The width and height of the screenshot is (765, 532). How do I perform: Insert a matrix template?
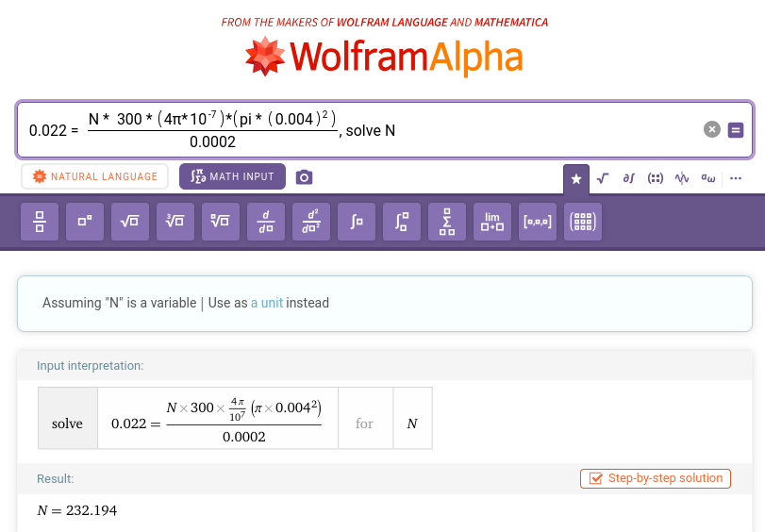click(583, 222)
